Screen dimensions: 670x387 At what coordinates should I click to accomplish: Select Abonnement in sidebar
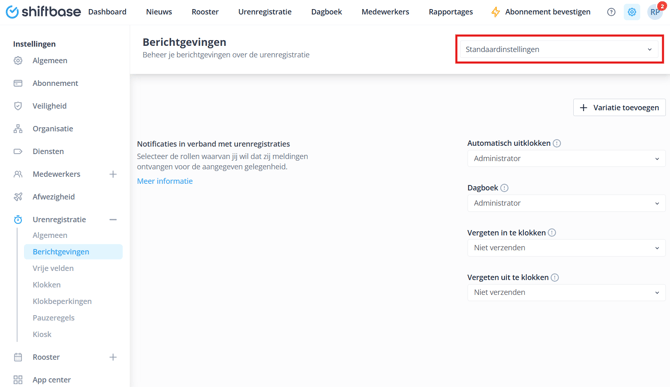(x=56, y=83)
